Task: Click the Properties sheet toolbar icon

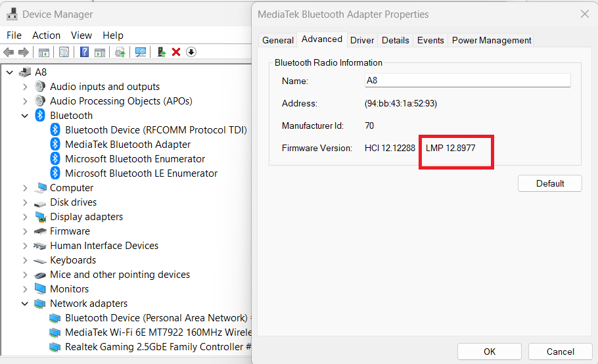Action: 64,53
